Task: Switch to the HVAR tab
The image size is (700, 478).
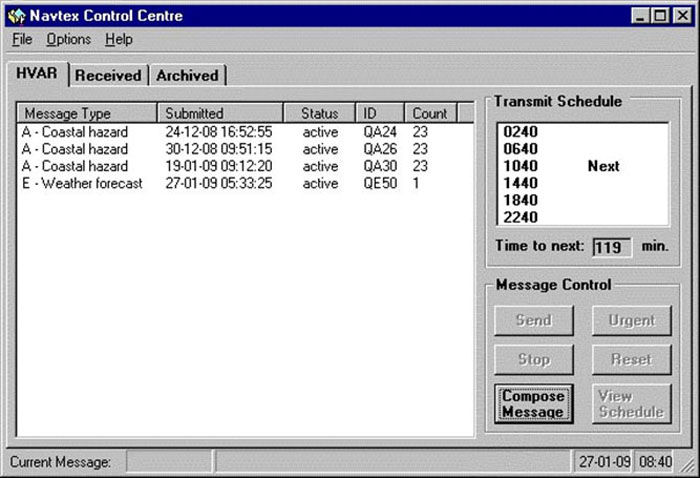Action: coord(37,73)
